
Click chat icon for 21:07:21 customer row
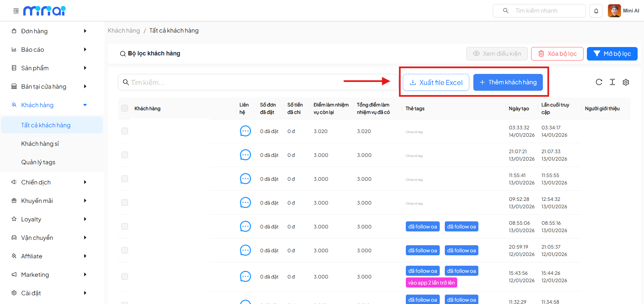(x=245, y=155)
